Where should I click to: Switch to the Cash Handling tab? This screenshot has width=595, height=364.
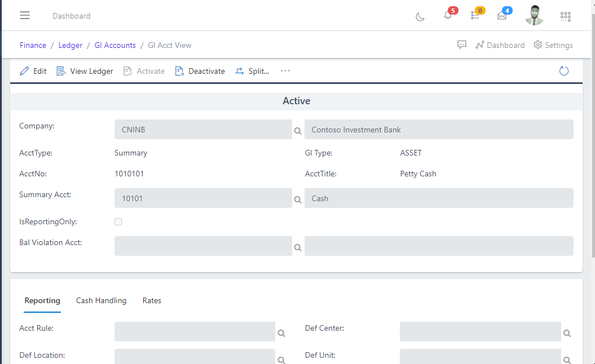tap(102, 301)
